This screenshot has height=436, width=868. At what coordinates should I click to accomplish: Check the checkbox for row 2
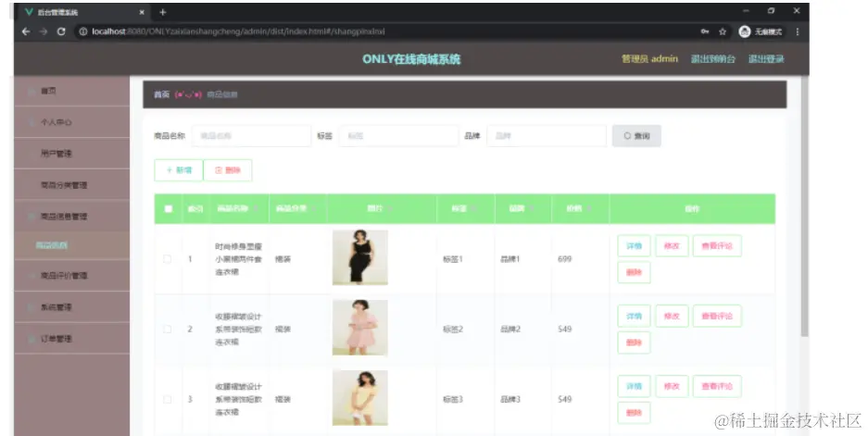[x=167, y=329]
